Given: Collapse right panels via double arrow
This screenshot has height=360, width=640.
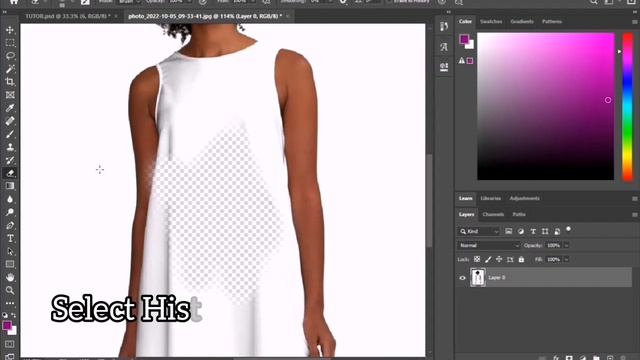Looking at the screenshot, I should (449, 12).
